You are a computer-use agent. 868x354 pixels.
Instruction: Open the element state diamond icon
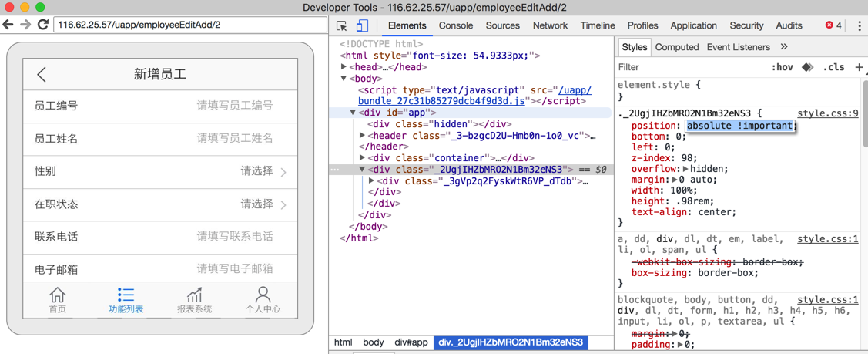pos(807,67)
